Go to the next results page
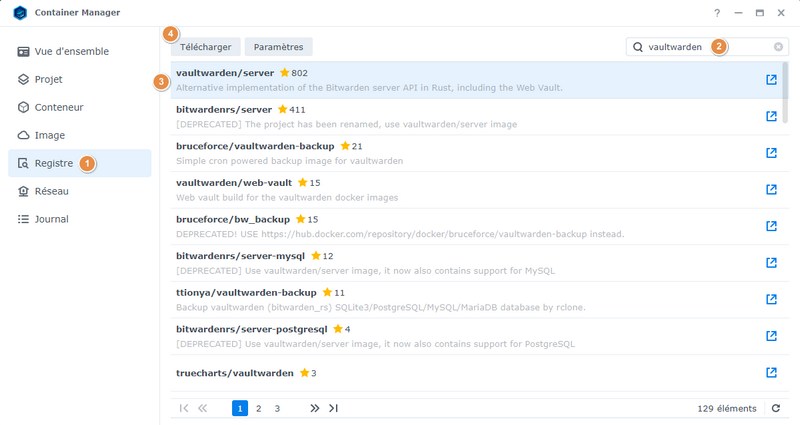 pos(314,408)
